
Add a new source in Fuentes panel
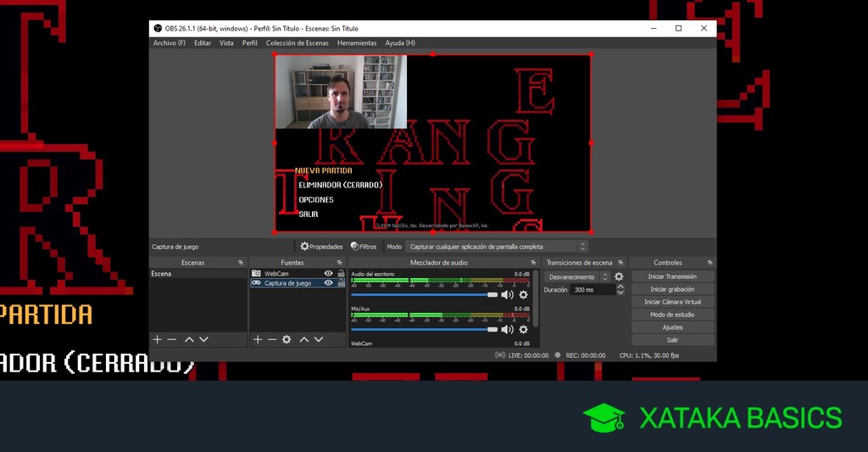[x=258, y=339]
